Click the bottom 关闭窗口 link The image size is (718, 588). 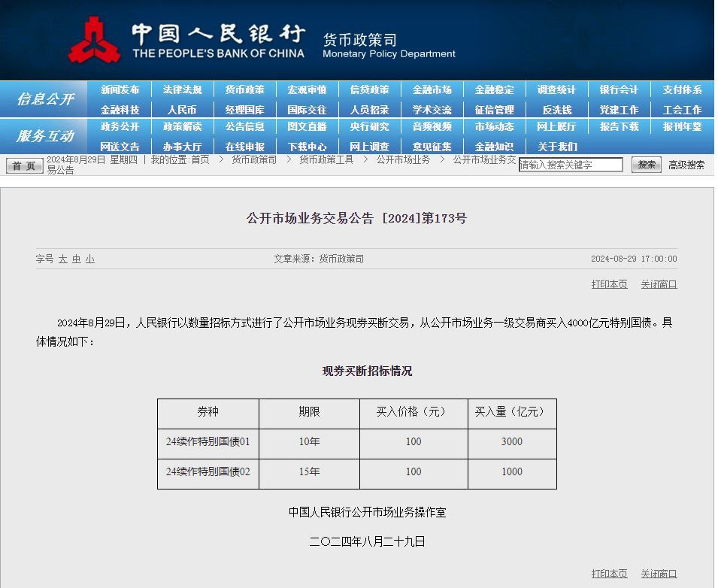(x=659, y=574)
